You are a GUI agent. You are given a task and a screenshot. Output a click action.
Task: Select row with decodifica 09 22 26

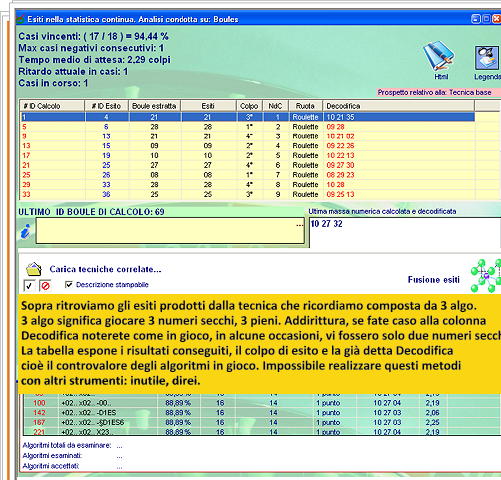(x=248, y=146)
